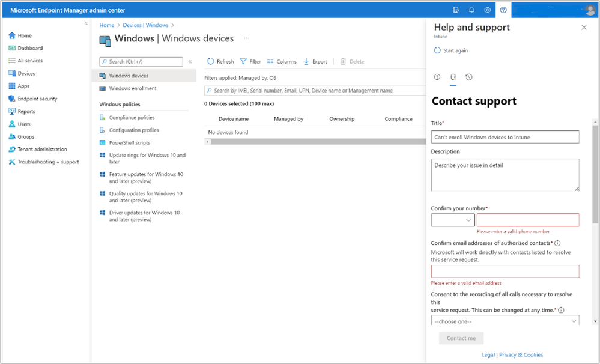Sort by Ownership column header
This screenshot has width=600, height=364.
point(342,119)
